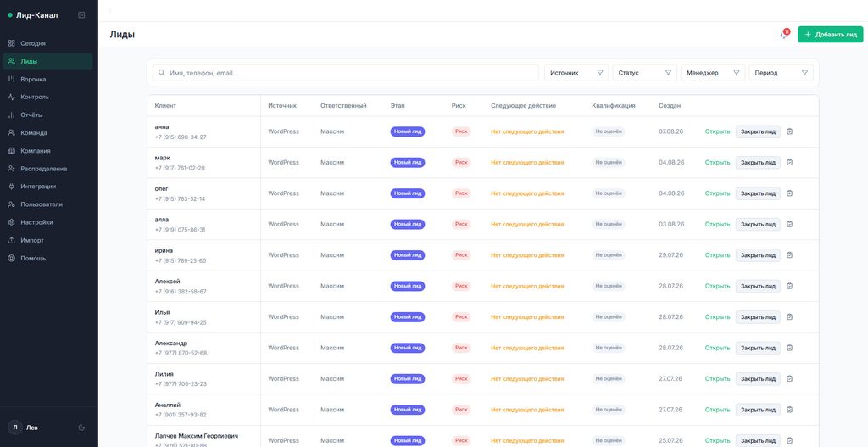Click Закрыть лид for марк
Image resolution: width=868 pixels, height=447 pixels.
point(758,163)
